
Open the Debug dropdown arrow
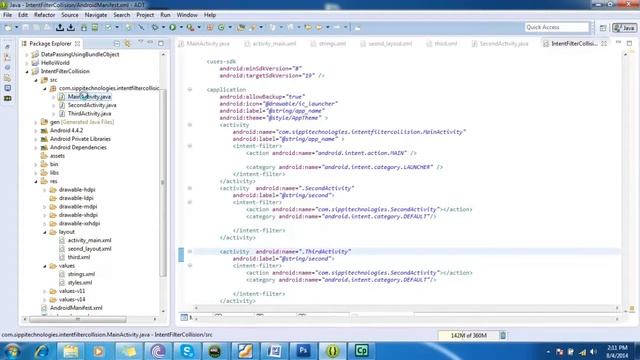click(x=163, y=27)
